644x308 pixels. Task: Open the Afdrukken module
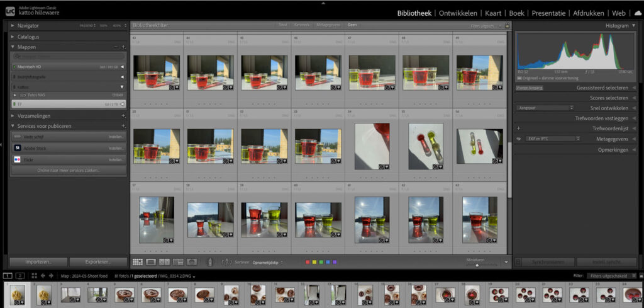click(x=589, y=13)
